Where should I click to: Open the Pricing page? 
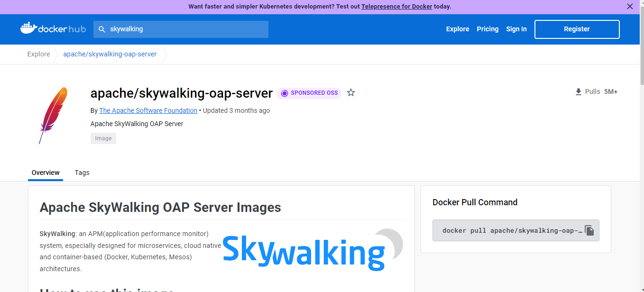tap(488, 29)
